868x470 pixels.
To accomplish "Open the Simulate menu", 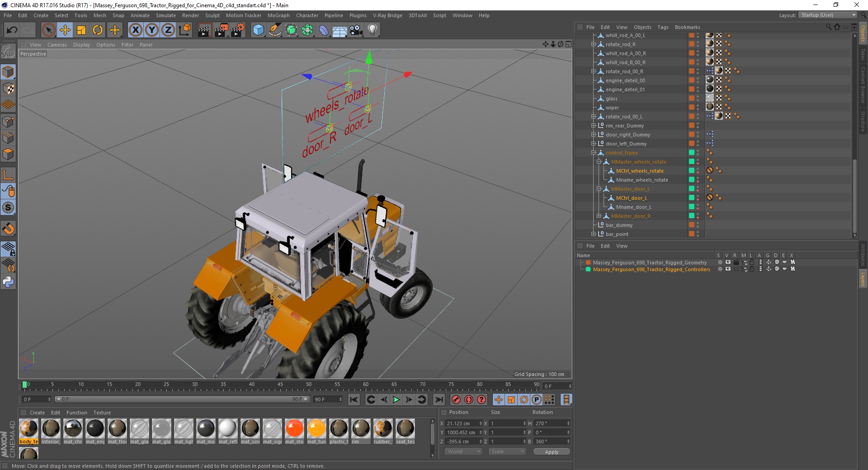I will click(x=165, y=15).
